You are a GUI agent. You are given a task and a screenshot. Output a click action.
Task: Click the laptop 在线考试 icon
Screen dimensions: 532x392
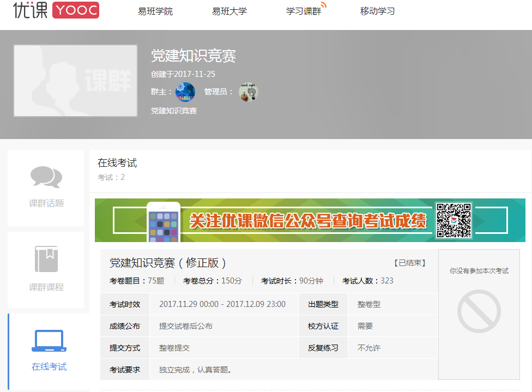tap(49, 341)
